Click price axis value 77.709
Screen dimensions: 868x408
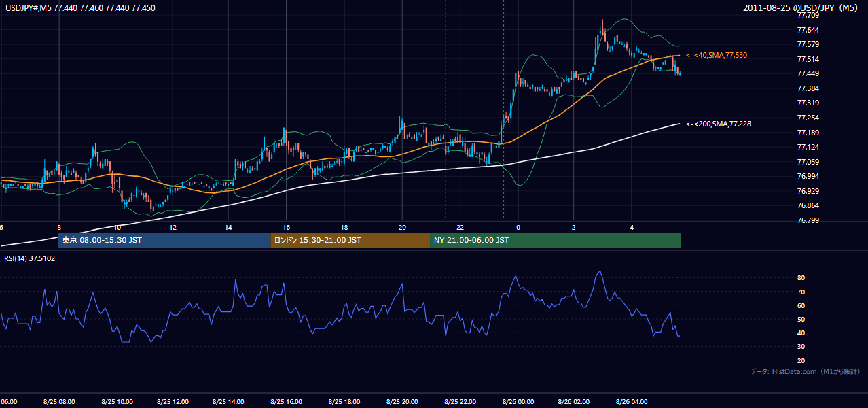(807, 16)
